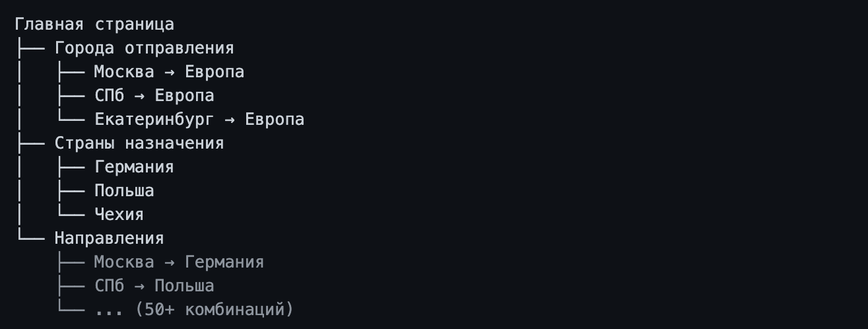The width and height of the screenshot is (868, 329).
Task: Select the Польша item
Action: pos(124,191)
